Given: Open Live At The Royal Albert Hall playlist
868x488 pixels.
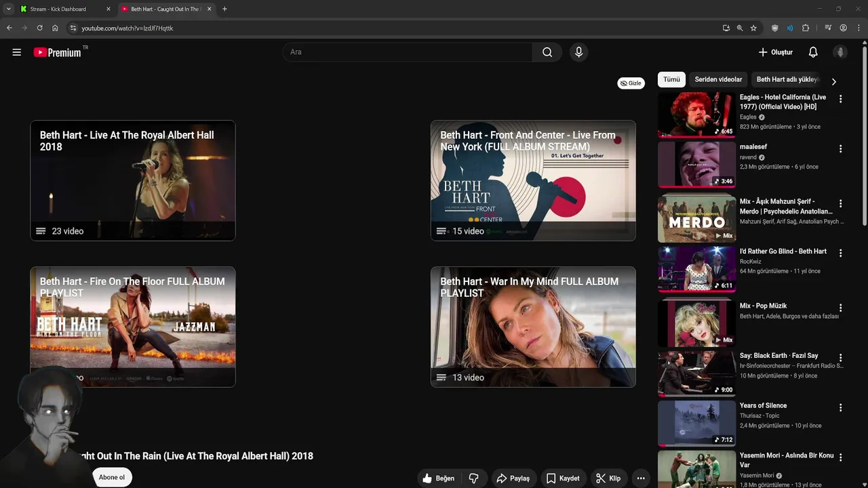Looking at the screenshot, I should 133,180.
